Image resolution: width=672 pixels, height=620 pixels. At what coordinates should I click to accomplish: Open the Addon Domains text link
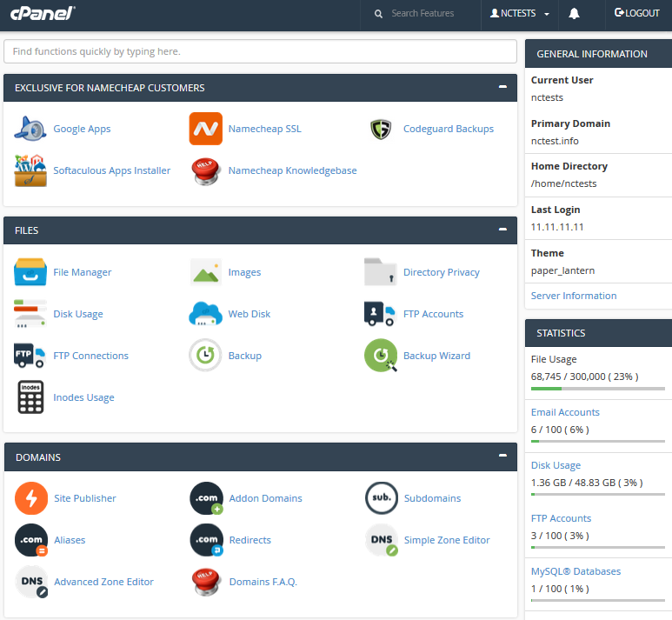266,498
